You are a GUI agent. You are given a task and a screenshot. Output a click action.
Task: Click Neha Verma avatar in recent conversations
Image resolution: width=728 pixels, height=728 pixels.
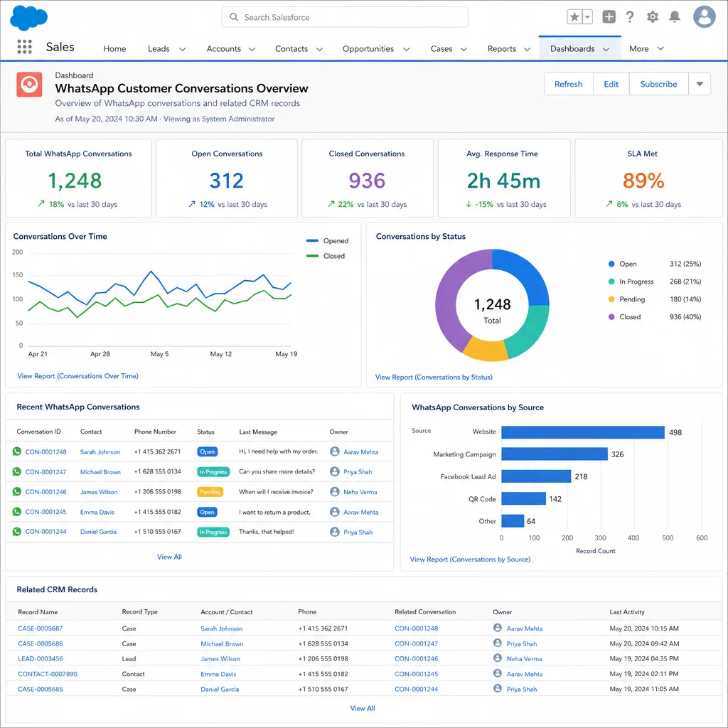click(334, 491)
